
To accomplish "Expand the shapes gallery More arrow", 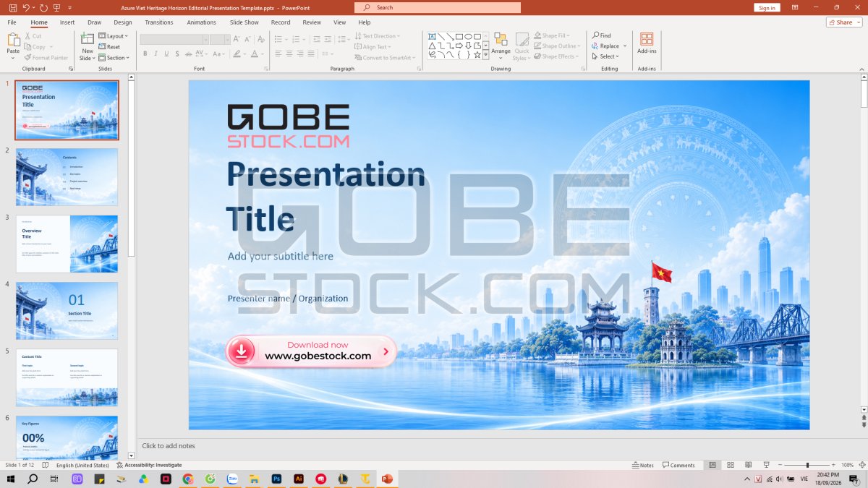I will (486, 54).
